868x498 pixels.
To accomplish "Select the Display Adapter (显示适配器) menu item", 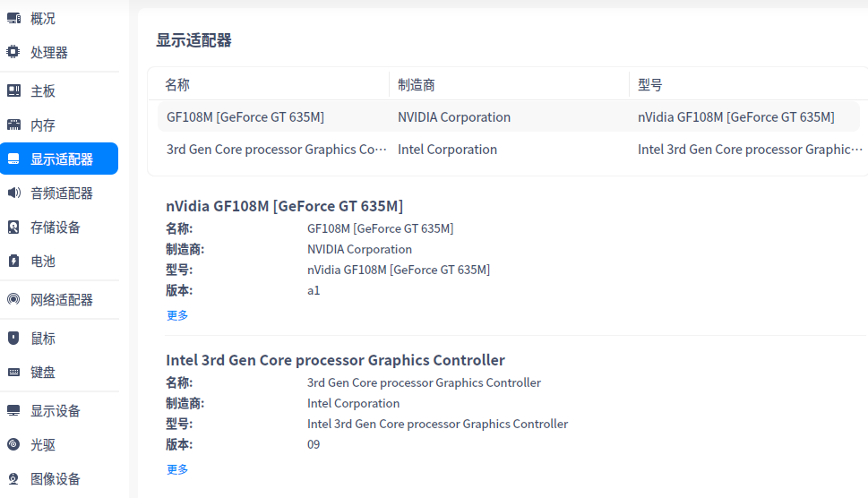I will pyautogui.click(x=61, y=159).
